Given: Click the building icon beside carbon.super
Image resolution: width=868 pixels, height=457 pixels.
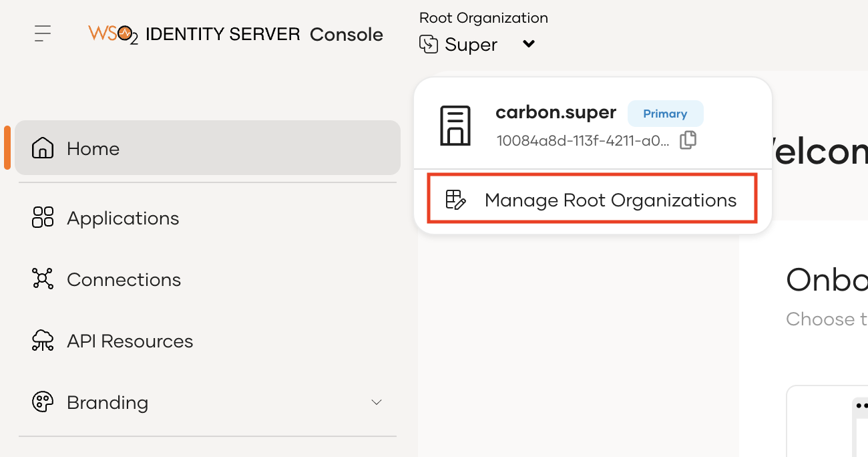Looking at the screenshot, I should click(455, 126).
